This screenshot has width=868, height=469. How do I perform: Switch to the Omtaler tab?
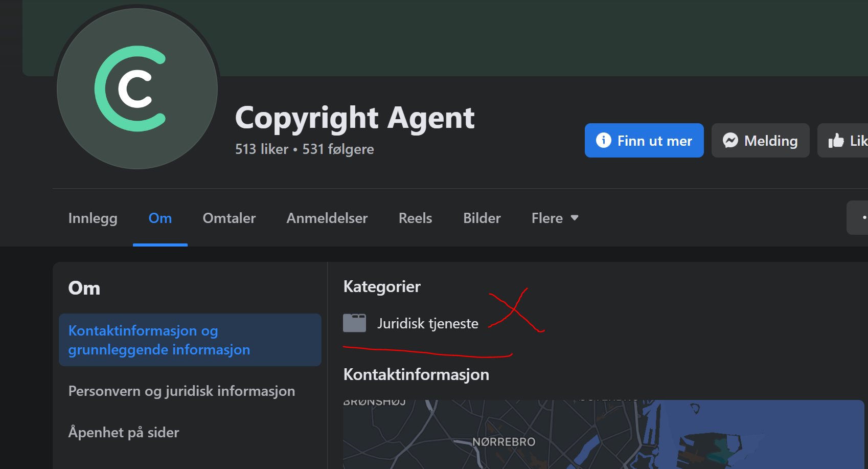[x=229, y=218]
